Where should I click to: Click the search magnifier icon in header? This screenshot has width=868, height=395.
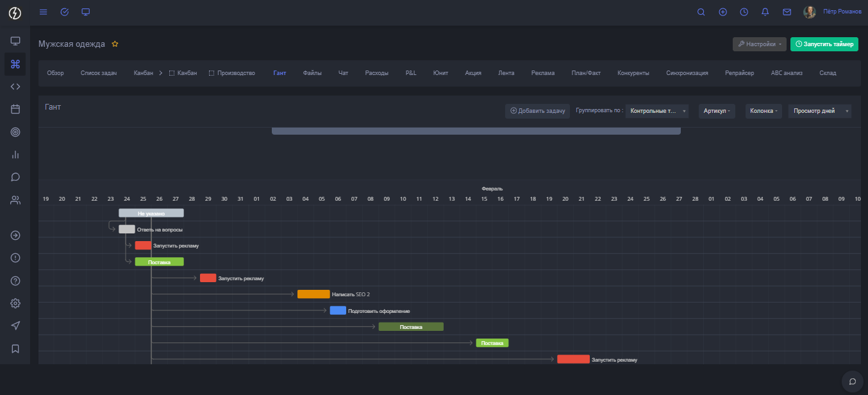(701, 12)
